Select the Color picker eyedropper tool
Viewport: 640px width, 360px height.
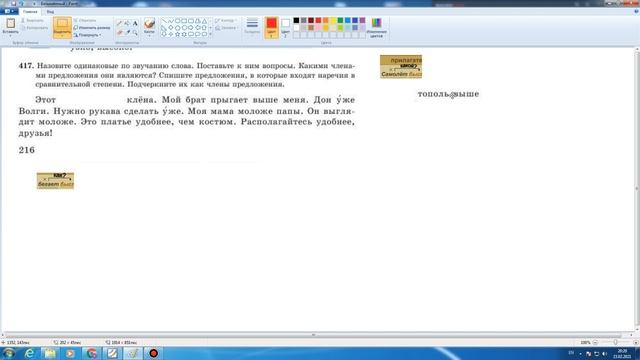[127, 32]
